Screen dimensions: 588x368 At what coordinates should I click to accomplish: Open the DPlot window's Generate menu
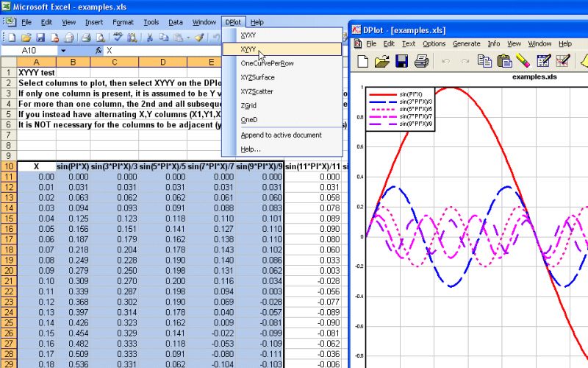click(466, 43)
